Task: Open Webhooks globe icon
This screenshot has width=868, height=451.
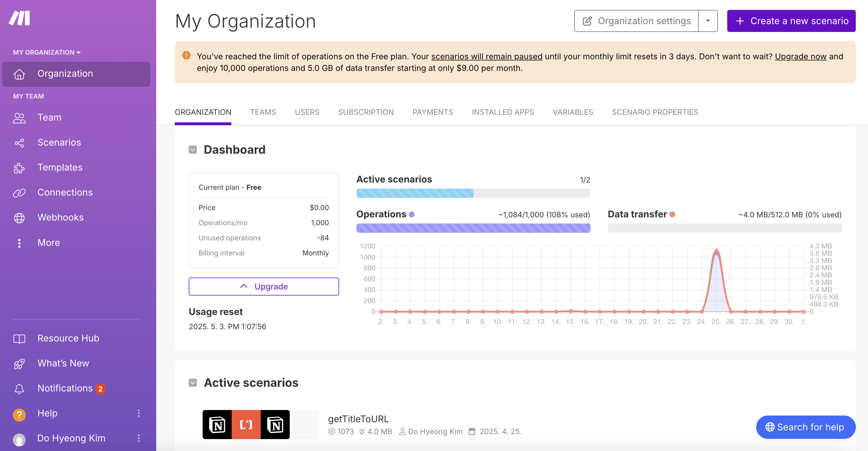Action: tap(19, 218)
